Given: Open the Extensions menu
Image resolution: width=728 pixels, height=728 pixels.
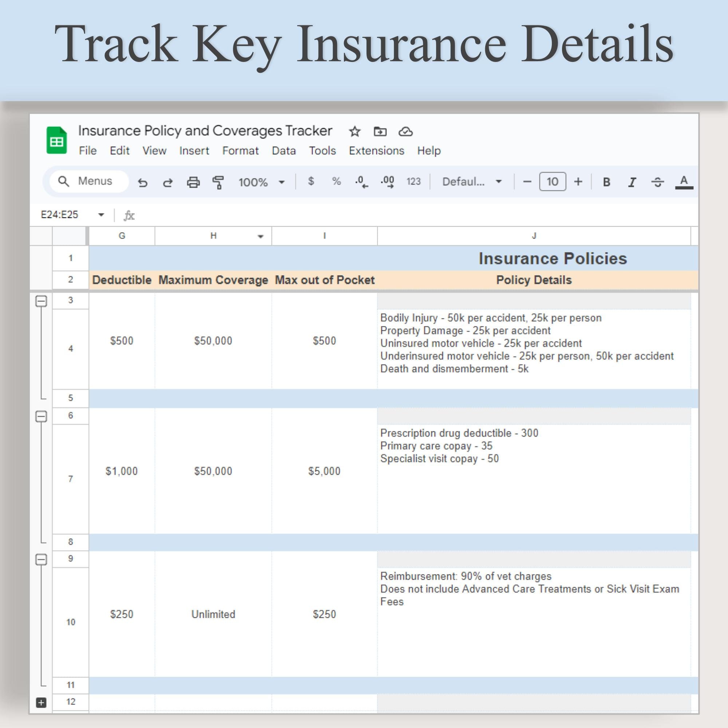Looking at the screenshot, I should tap(376, 150).
